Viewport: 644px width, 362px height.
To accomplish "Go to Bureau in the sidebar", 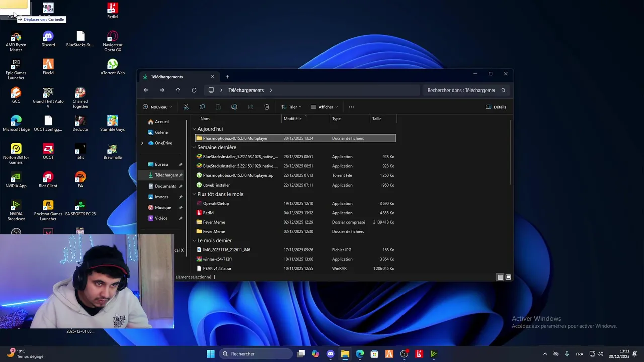I will (x=162, y=164).
